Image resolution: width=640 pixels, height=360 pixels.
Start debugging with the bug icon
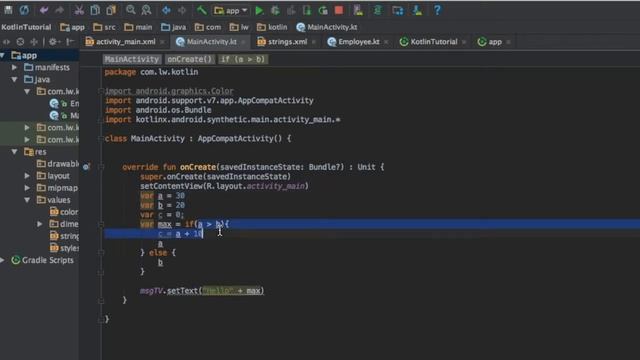pyautogui.click(x=276, y=10)
